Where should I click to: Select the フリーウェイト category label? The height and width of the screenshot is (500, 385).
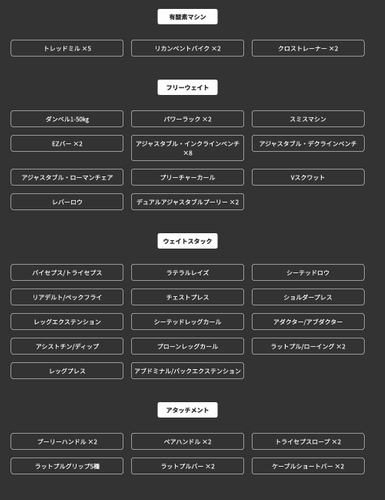pos(187,87)
